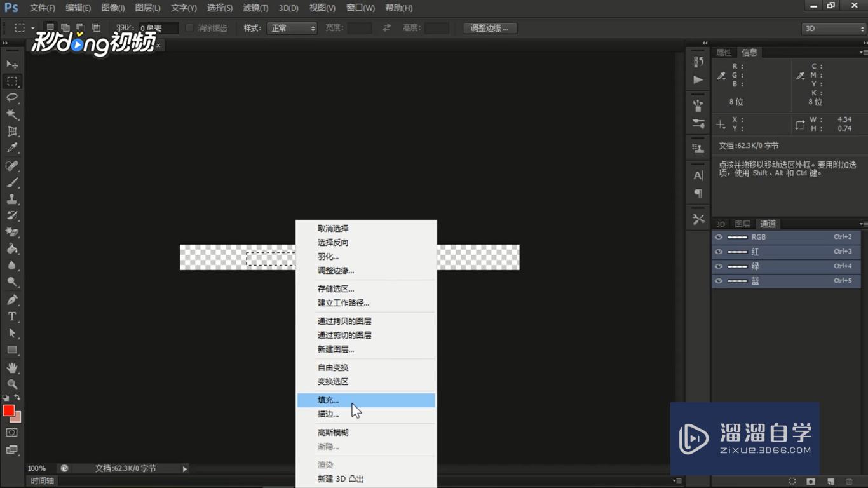Select the Eraser tool
Image resolution: width=868 pixels, height=488 pixels.
[x=12, y=232]
